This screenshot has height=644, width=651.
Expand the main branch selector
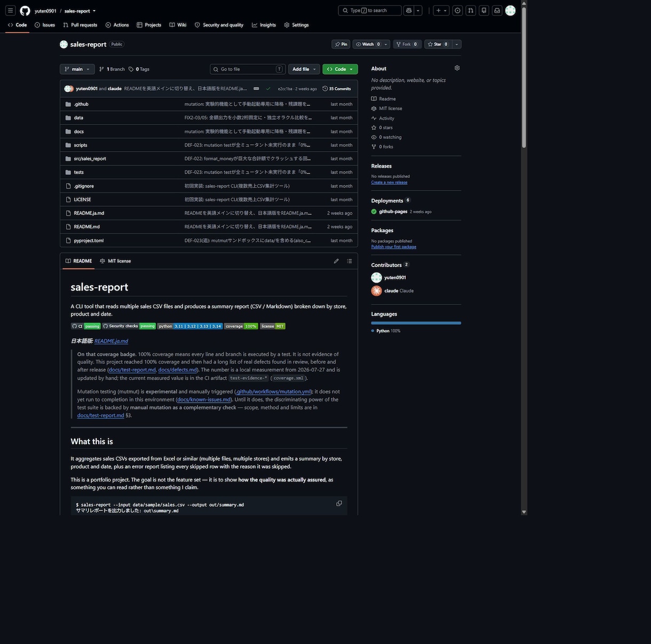pyautogui.click(x=77, y=69)
